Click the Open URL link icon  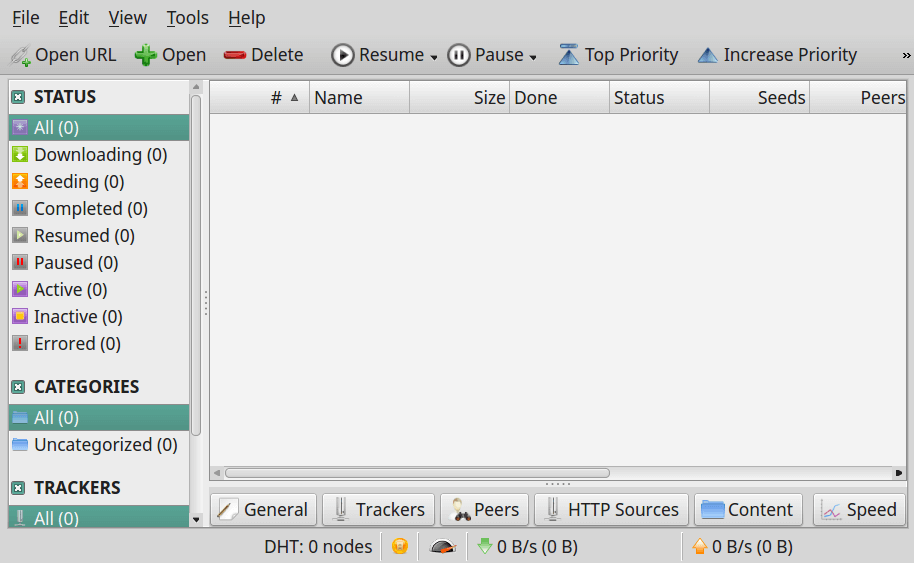[20, 55]
